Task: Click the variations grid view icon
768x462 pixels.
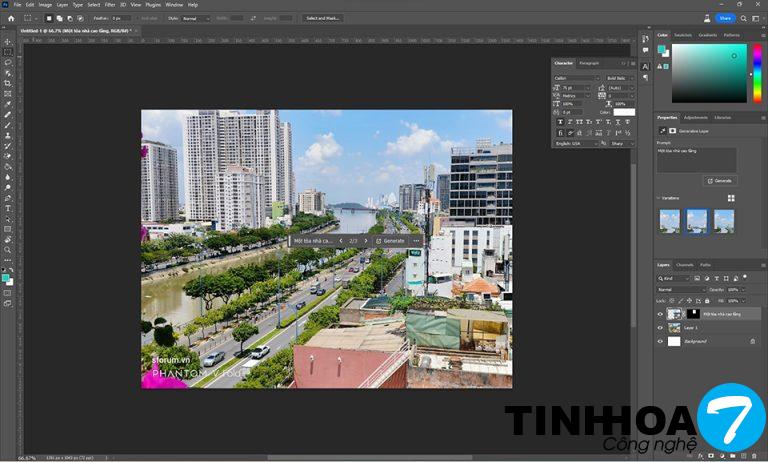Action: tap(731, 197)
